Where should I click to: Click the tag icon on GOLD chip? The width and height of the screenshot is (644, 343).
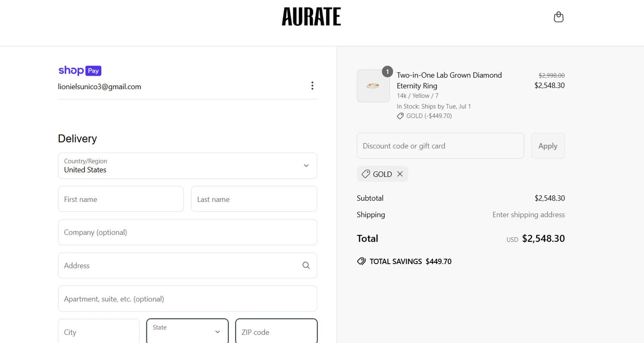coord(366,174)
